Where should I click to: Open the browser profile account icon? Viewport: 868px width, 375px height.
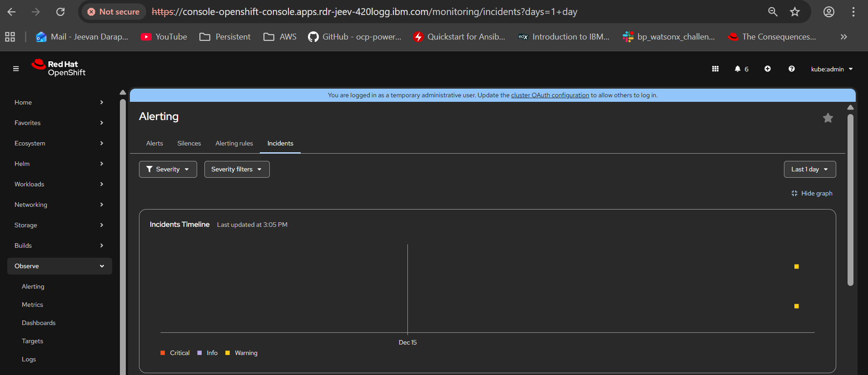[x=829, y=12]
